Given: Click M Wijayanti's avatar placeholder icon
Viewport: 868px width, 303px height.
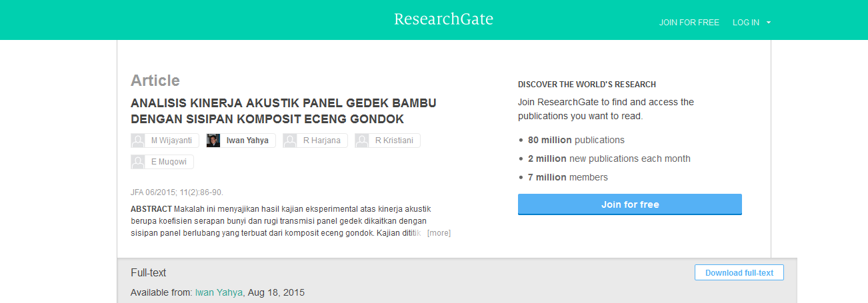Looking at the screenshot, I should coord(138,141).
